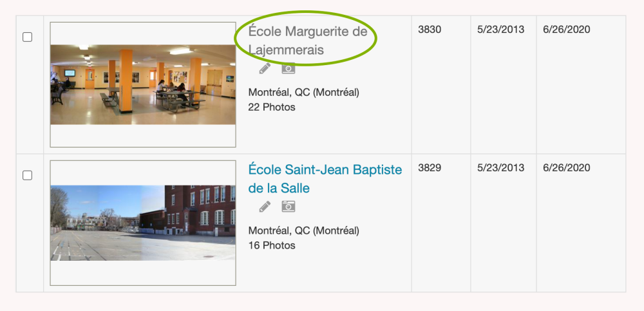Image resolution: width=644 pixels, height=311 pixels.
Task: Open the camera icon for École Saint-Jean Baptiste
Action: (288, 207)
